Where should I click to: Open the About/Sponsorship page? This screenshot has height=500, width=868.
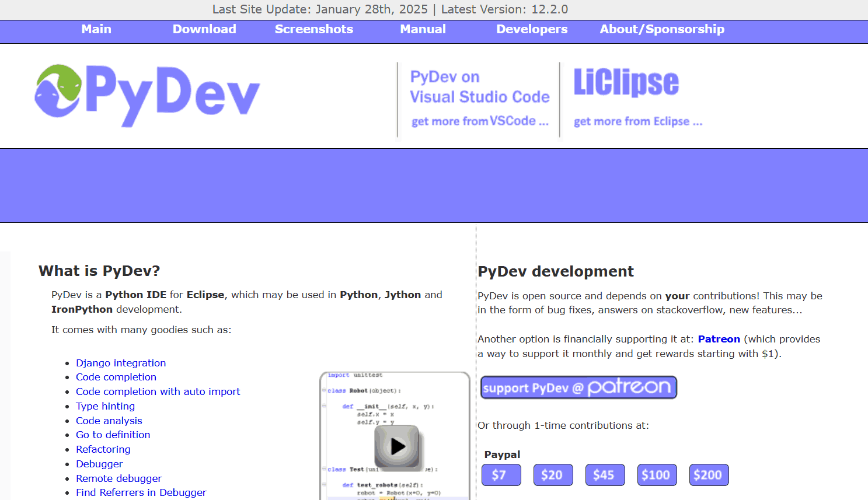(661, 29)
